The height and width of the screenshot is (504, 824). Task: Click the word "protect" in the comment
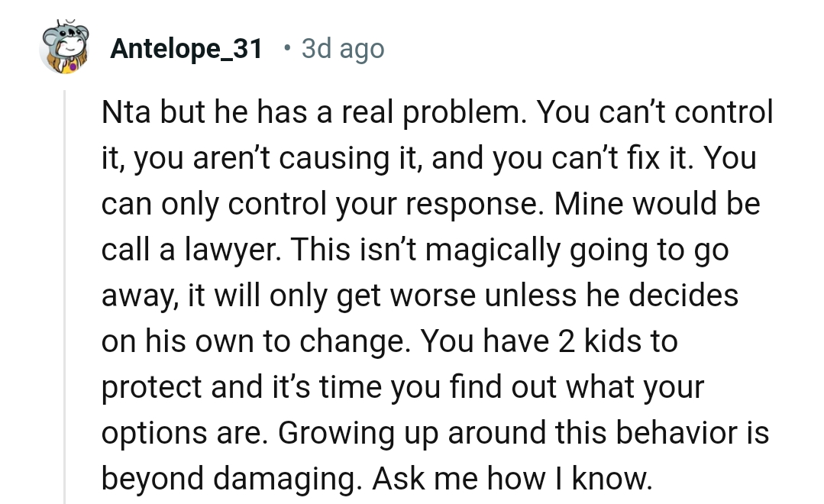152,389
